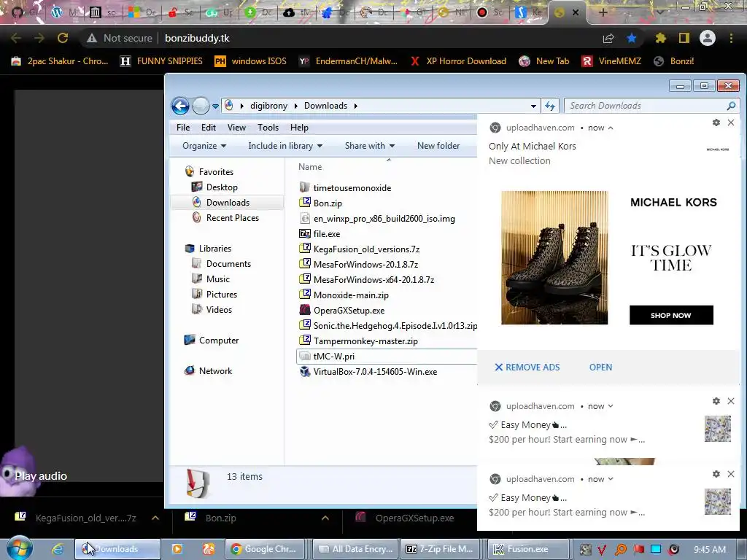The width and height of the screenshot is (747, 560).
Task: Open the VineMEMZ bookmark
Action: pyautogui.click(x=612, y=61)
